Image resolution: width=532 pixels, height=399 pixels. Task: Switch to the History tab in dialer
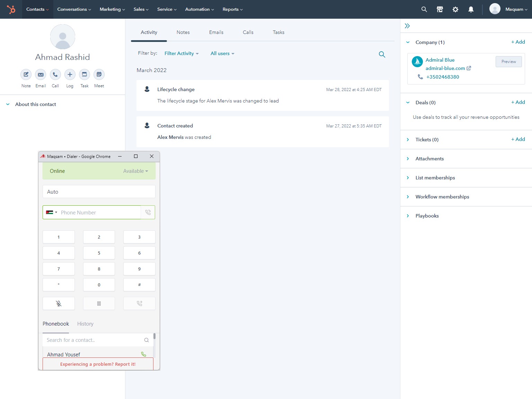click(x=85, y=324)
